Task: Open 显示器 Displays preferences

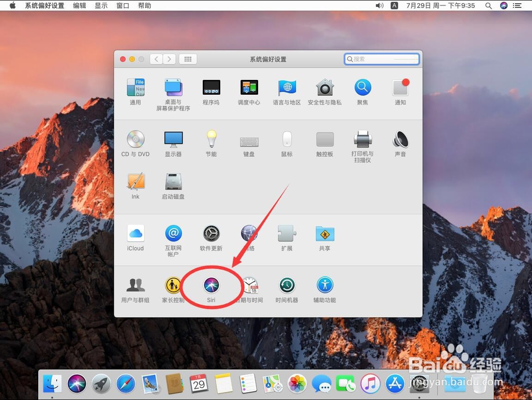Action: click(173, 144)
